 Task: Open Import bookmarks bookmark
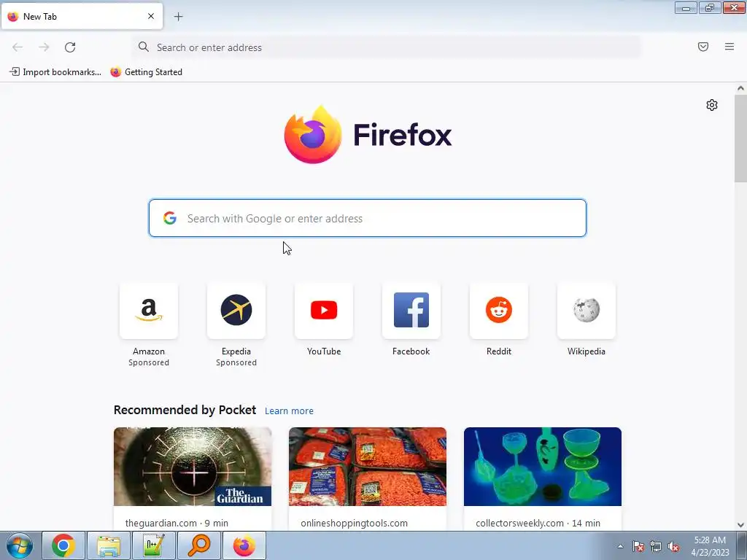coord(55,72)
